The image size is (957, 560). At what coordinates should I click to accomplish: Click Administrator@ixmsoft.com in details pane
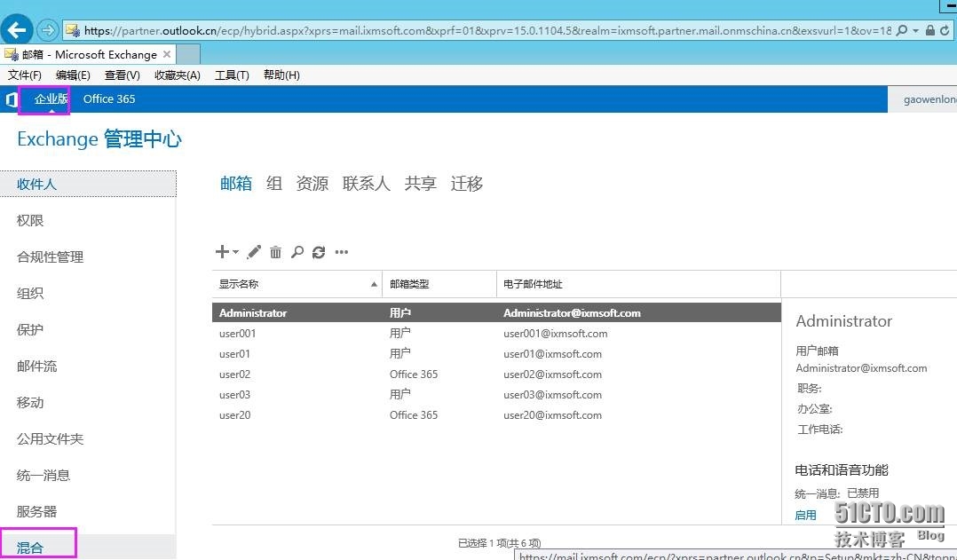click(x=861, y=367)
